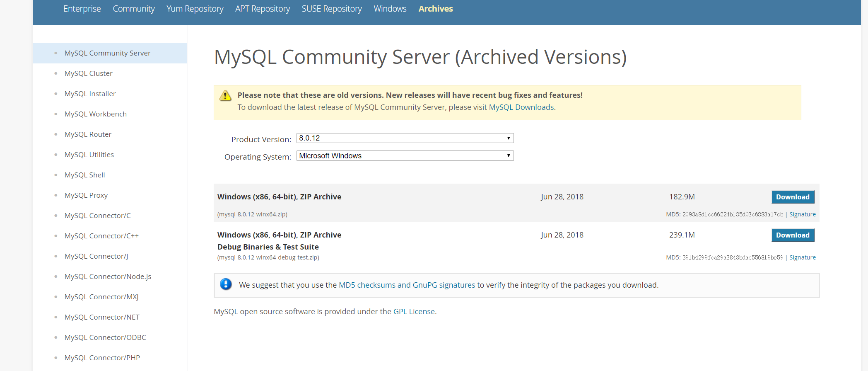Click the 182.9M file size
The image size is (868, 371).
(682, 197)
